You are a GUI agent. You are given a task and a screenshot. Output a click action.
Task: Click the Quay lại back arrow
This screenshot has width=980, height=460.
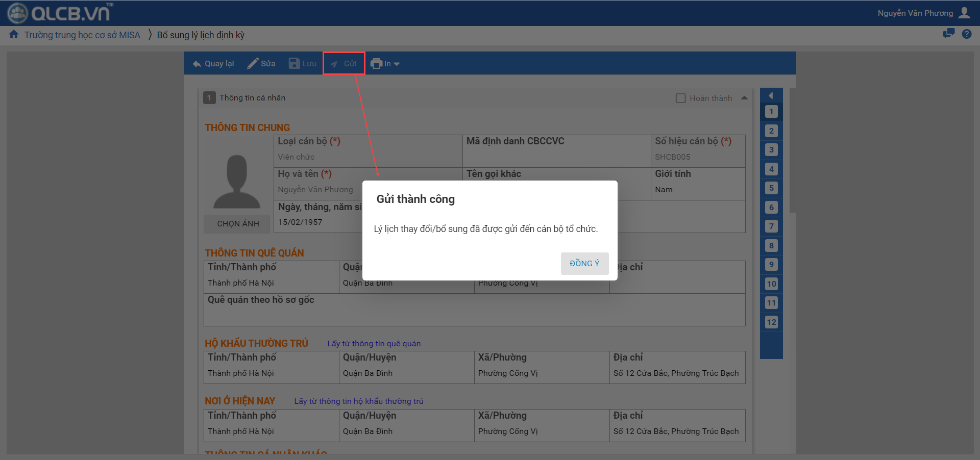[x=197, y=64]
